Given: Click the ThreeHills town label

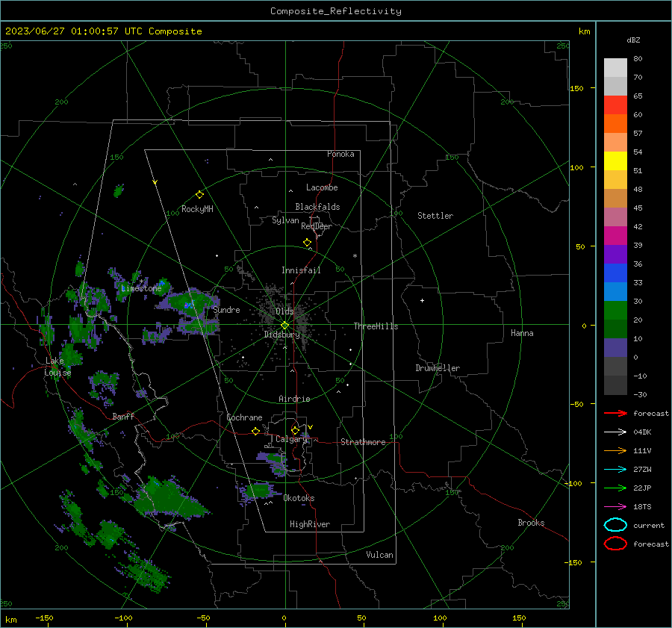Looking at the screenshot, I should click(376, 326).
